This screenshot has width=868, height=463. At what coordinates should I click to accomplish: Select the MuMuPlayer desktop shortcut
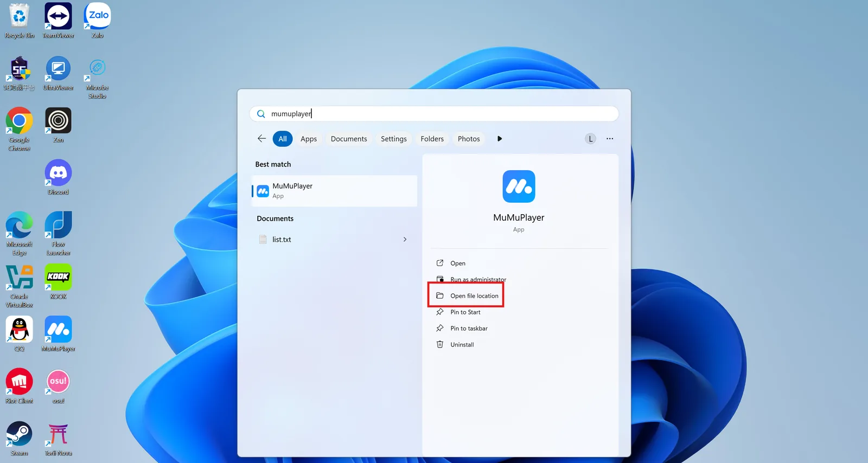(58, 334)
